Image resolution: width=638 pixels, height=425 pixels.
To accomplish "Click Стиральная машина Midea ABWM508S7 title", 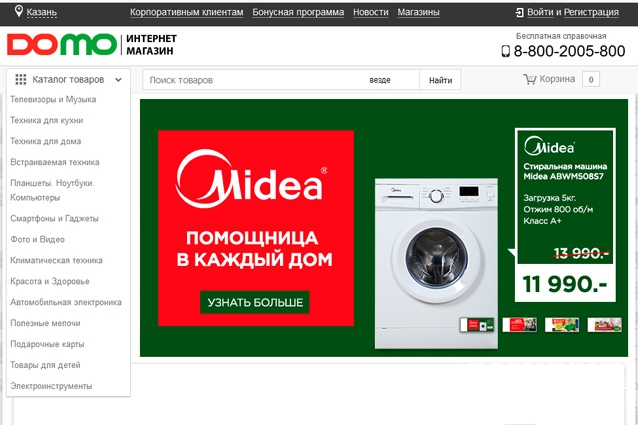I will point(565,171).
